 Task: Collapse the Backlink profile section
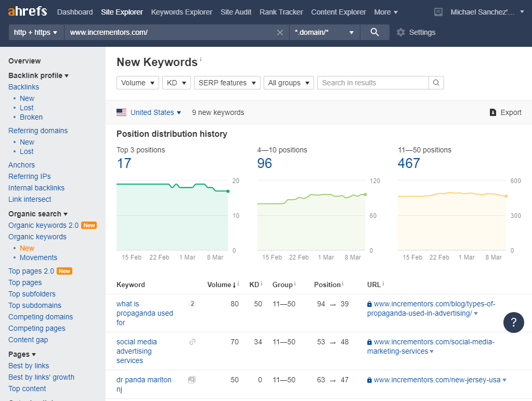pyautogui.click(x=38, y=75)
